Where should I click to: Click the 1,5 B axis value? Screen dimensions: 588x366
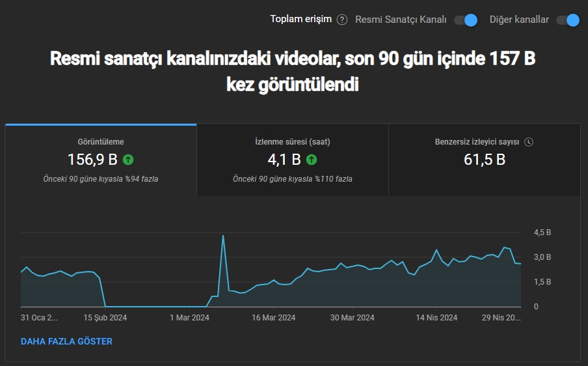[542, 282]
